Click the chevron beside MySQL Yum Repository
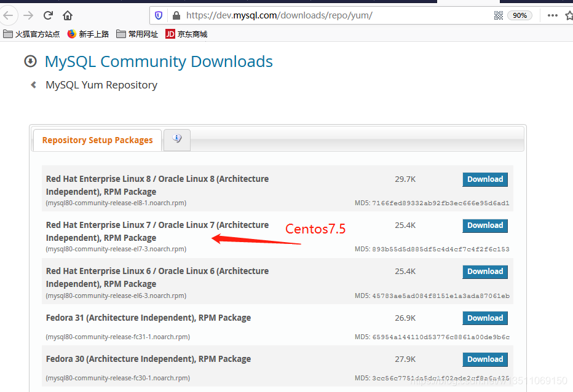Image resolution: width=573 pixels, height=392 pixels. tap(33, 85)
